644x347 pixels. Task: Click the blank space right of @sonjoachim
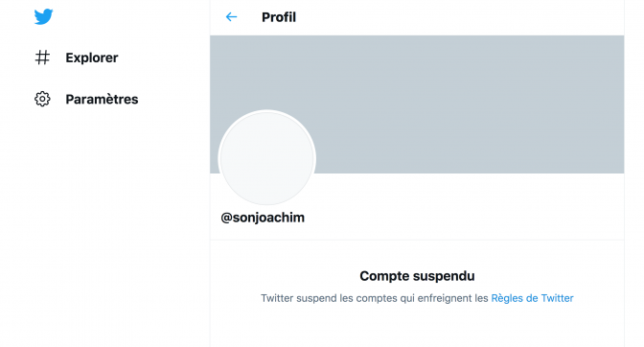(464, 218)
